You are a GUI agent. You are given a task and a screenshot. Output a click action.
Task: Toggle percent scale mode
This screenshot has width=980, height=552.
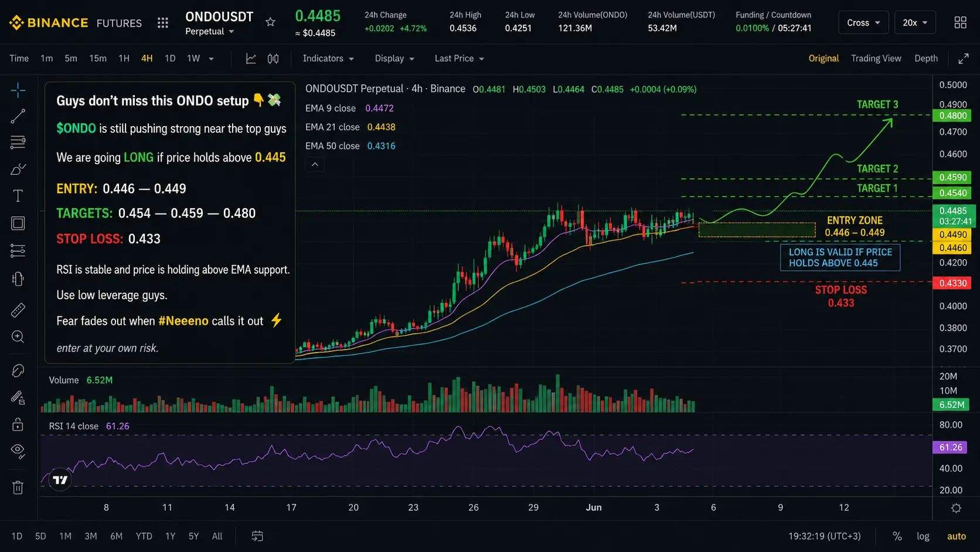point(897,536)
